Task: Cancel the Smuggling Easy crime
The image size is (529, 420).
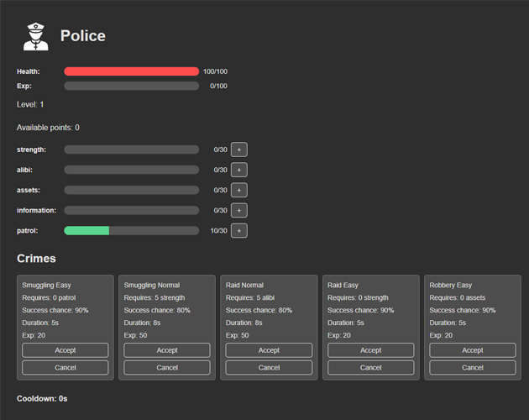Action: [x=65, y=367]
